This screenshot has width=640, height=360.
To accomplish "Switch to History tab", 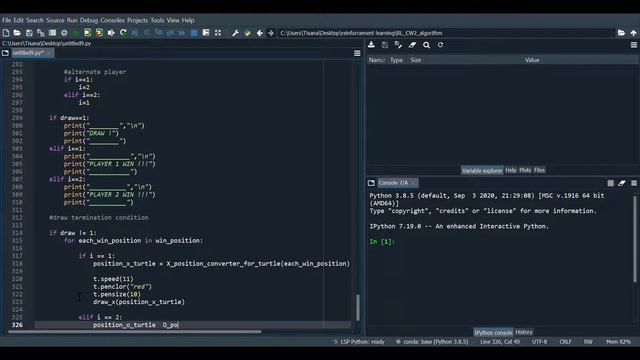I will [524, 332].
